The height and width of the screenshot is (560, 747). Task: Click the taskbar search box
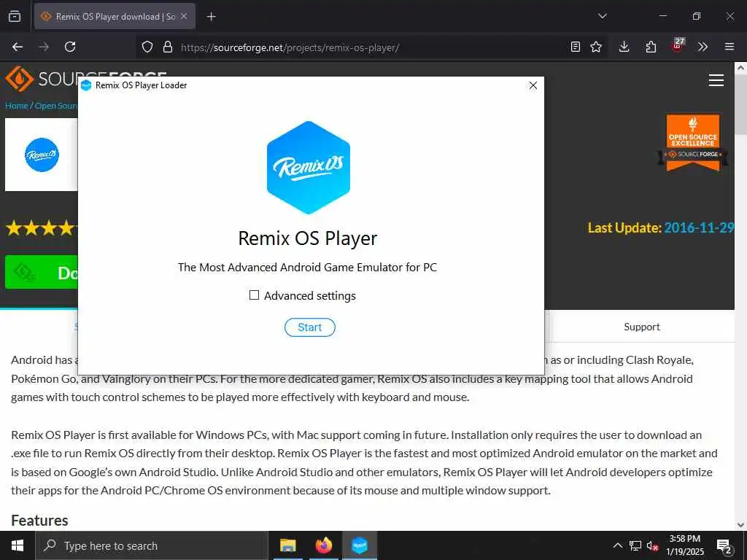pyautogui.click(x=152, y=545)
